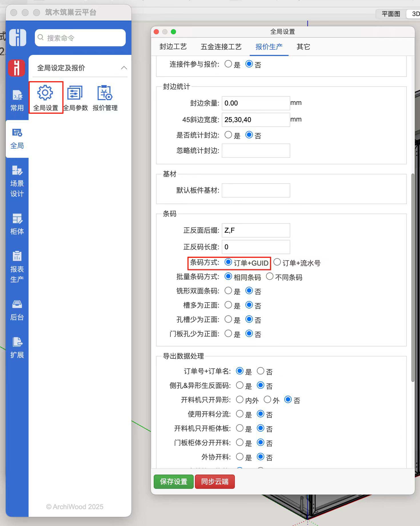
Task: Switch to the 五金连接工艺 tab
Action: pos(221,47)
